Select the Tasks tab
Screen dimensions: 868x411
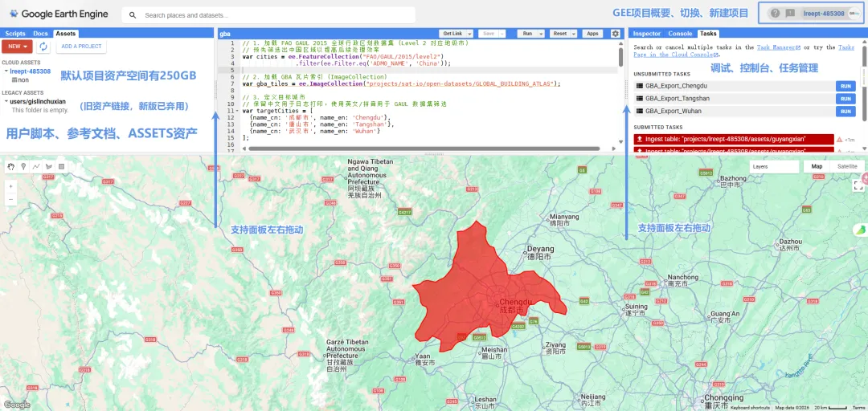[x=709, y=34]
